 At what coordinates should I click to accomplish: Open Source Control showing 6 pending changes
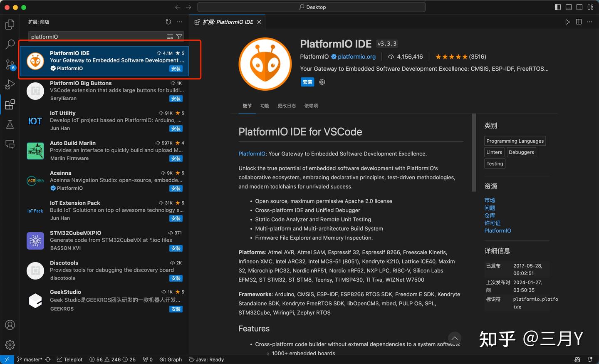(10, 64)
